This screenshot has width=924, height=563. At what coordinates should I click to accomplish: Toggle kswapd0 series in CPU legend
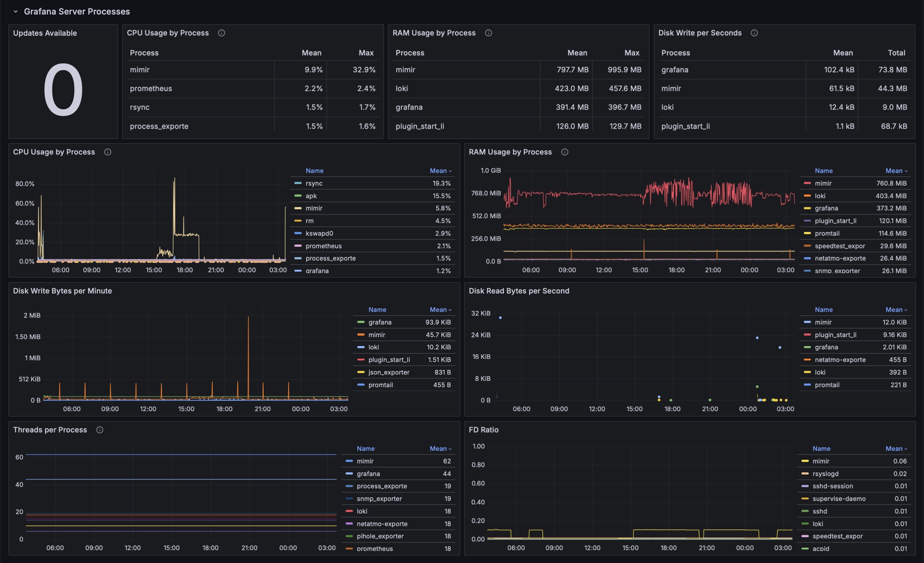[x=319, y=233]
